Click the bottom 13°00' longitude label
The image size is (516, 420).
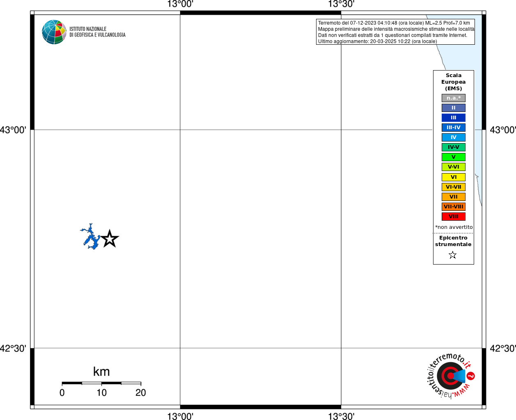coord(180,416)
